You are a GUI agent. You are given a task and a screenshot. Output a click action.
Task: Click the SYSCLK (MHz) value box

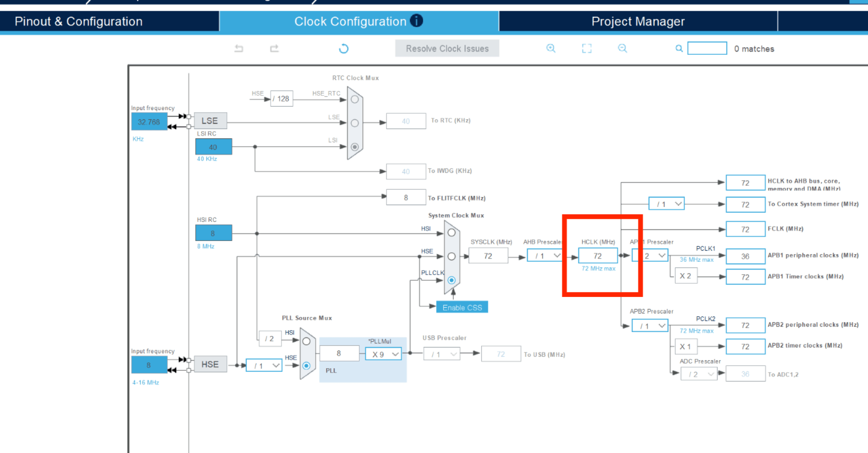pyautogui.click(x=488, y=256)
